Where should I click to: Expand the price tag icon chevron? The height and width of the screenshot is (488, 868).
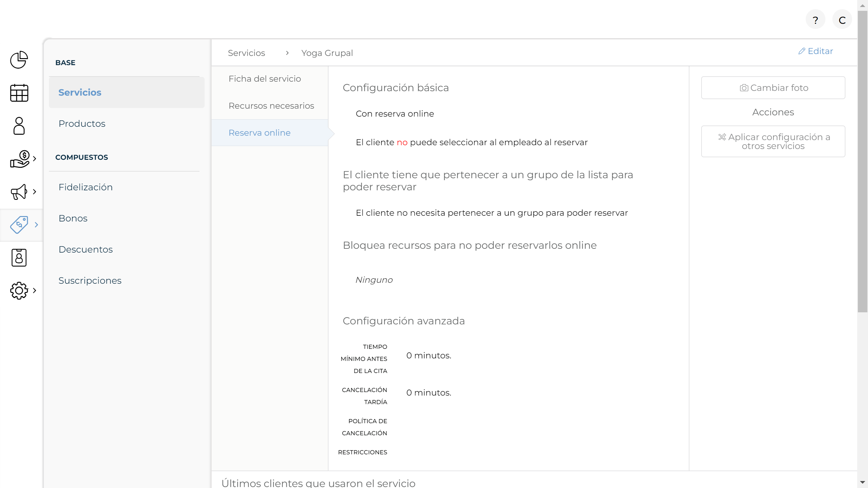click(37, 225)
